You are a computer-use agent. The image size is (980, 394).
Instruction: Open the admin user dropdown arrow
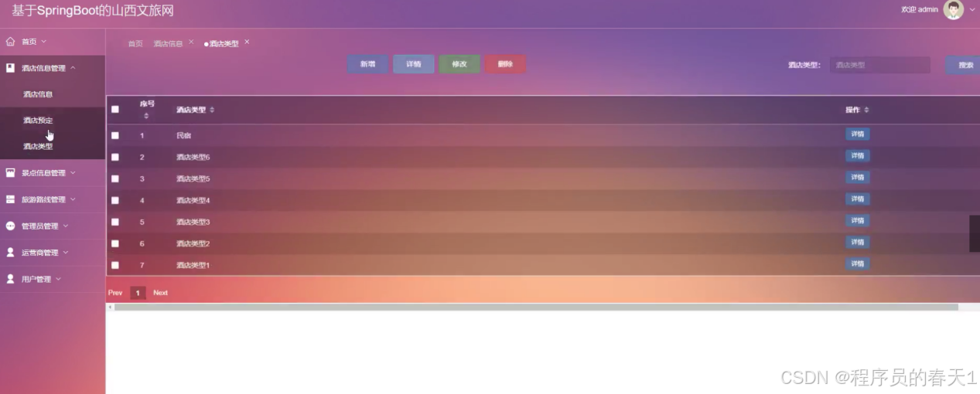click(x=972, y=10)
